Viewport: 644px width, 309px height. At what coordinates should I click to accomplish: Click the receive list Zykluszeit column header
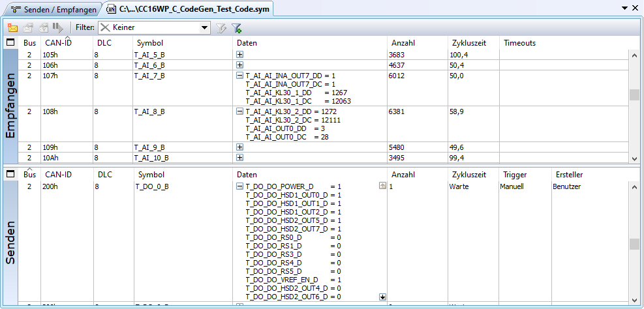point(469,42)
